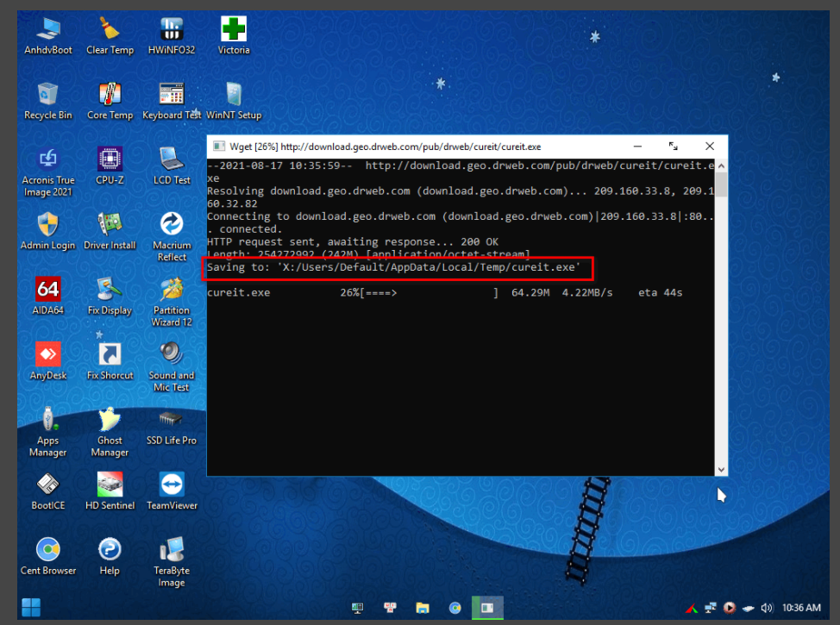Launch Apps Manager icon

pos(48,432)
